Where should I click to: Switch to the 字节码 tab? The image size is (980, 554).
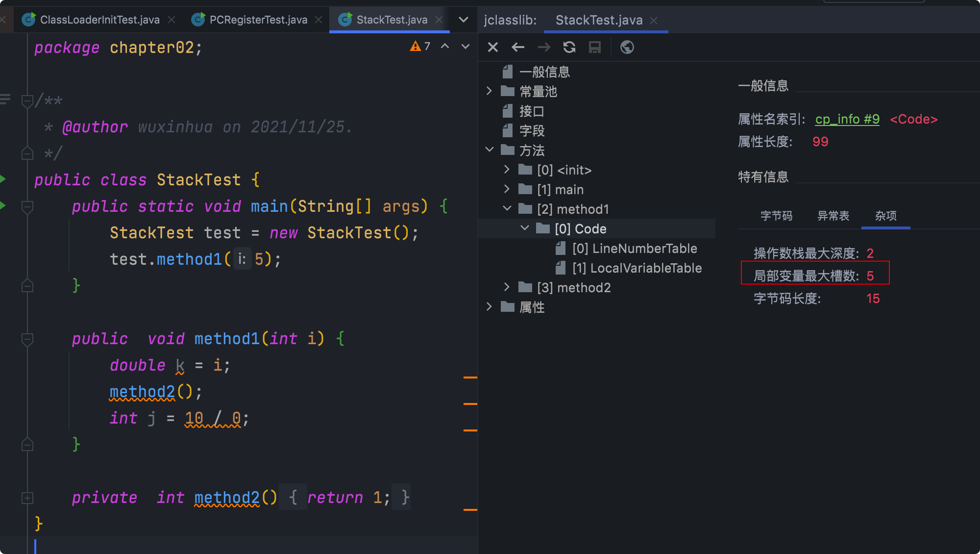pyautogui.click(x=776, y=216)
